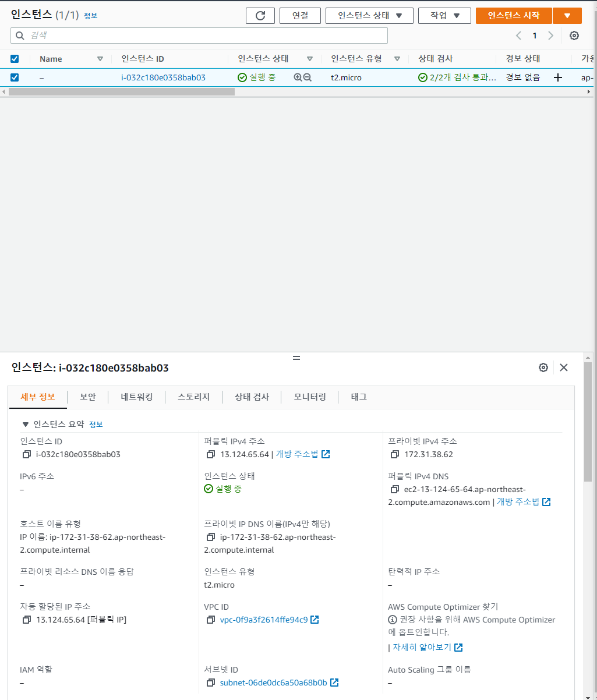Open the 모니터링 tab

[310, 397]
